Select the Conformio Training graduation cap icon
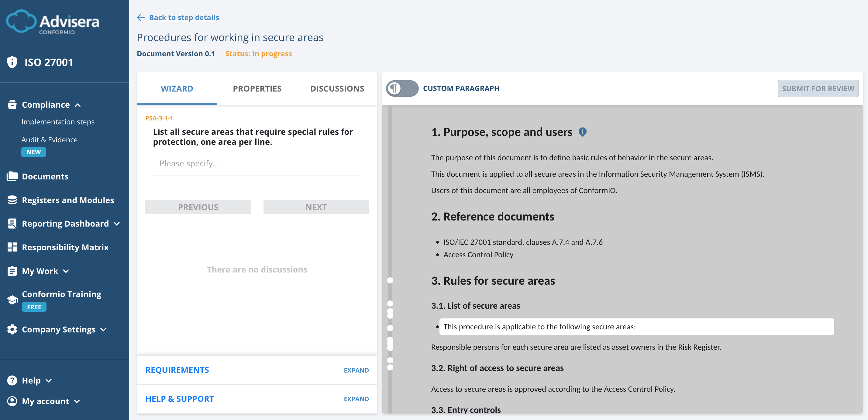This screenshot has height=420, width=868. click(12, 299)
